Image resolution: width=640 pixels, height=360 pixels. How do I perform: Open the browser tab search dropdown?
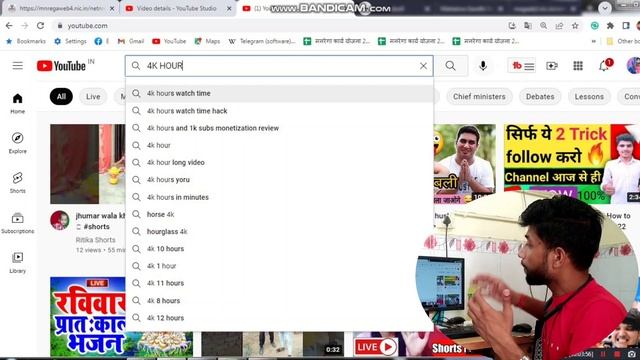(x=605, y=8)
